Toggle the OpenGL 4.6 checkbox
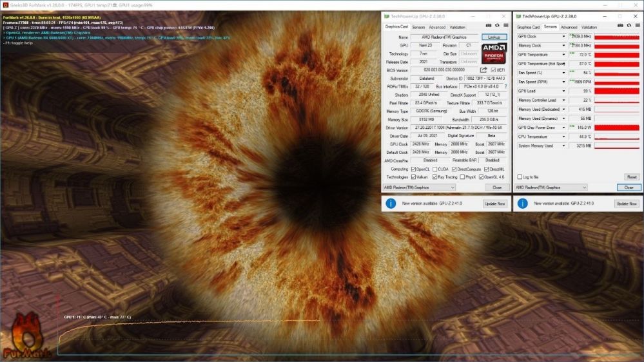The width and height of the screenshot is (644, 362). 481,177
